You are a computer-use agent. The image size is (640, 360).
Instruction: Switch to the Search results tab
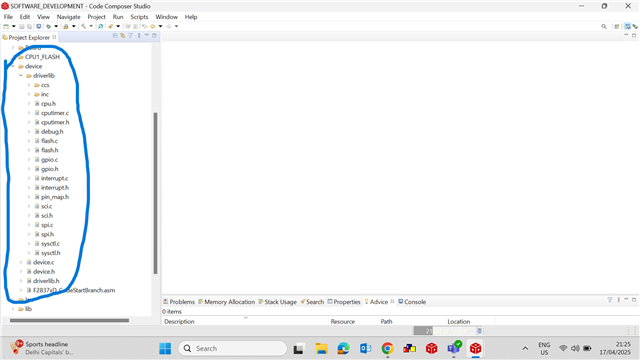click(312, 302)
